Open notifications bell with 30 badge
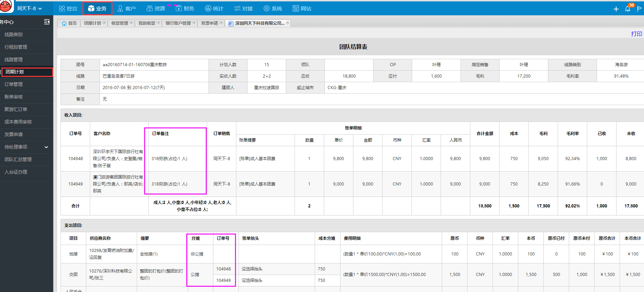The height and width of the screenshot is (292, 644). [628, 8]
